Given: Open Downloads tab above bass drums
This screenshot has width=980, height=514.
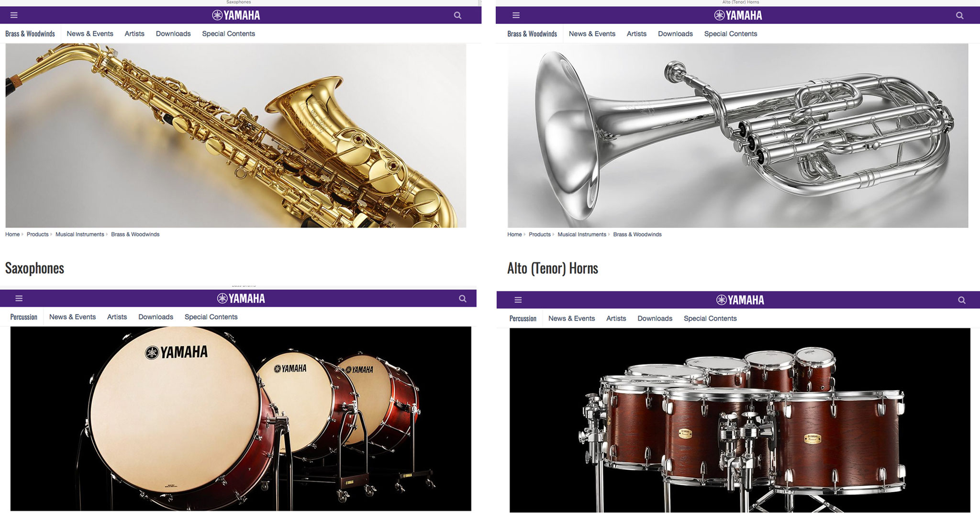Looking at the screenshot, I should click(156, 317).
